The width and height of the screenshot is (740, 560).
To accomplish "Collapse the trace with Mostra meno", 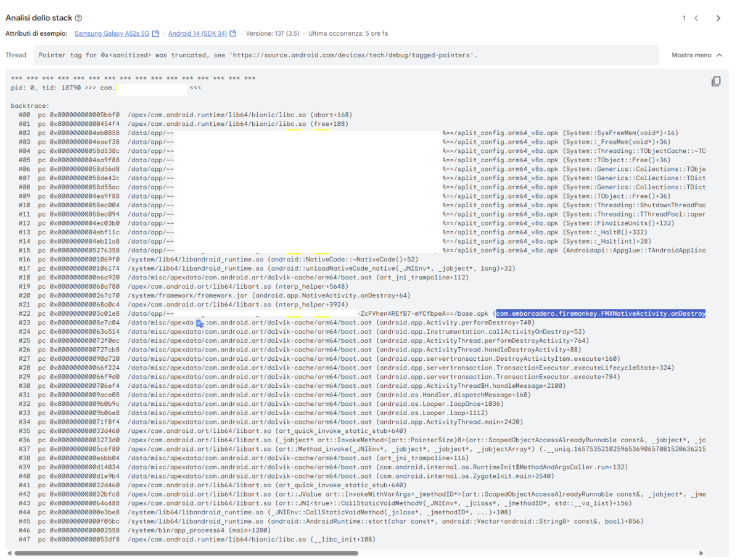I will 697,55.
